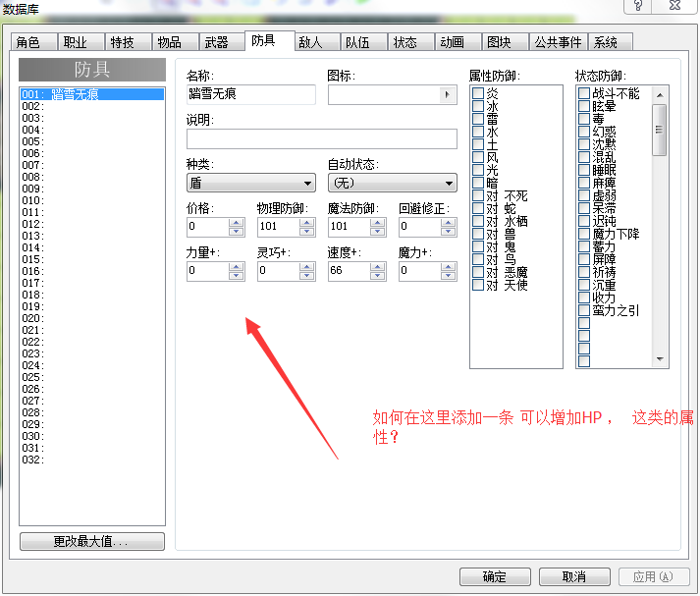Click the 状态防御 list scroll-down arrow
This screenshot has height=596, width=700.
[x=660, y=359]
